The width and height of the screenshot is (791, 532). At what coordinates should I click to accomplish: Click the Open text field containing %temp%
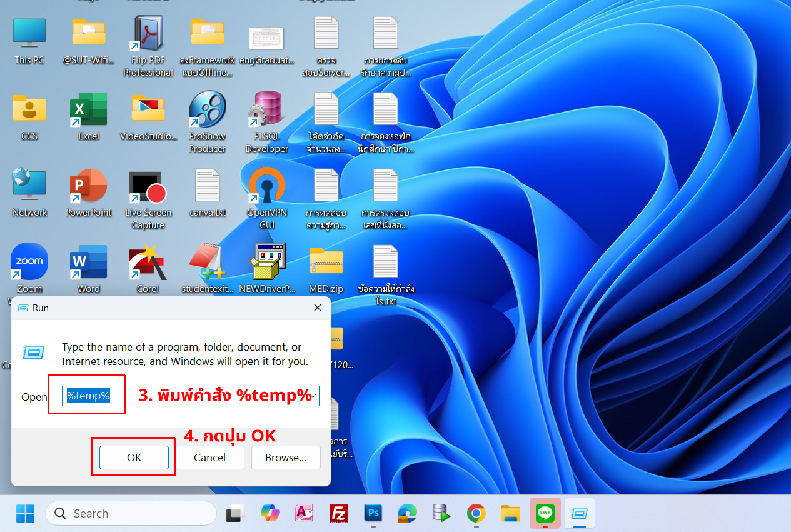point(188,396)
